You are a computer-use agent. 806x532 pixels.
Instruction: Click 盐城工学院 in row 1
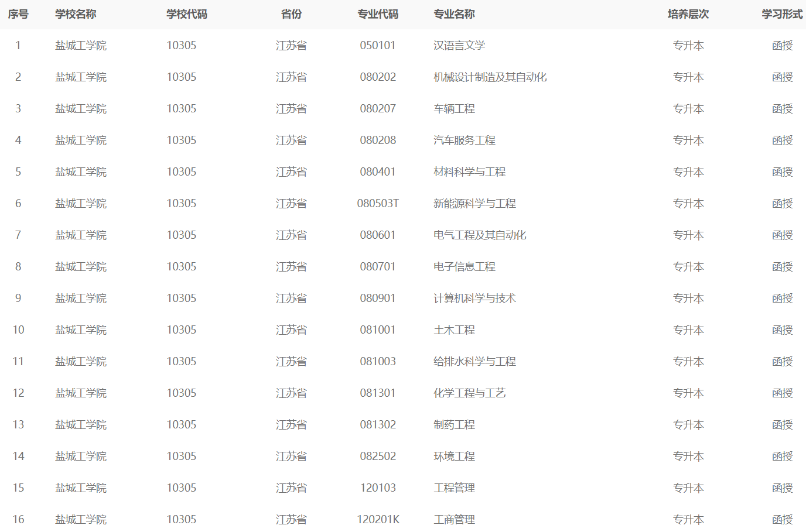[x=81, y=46]
